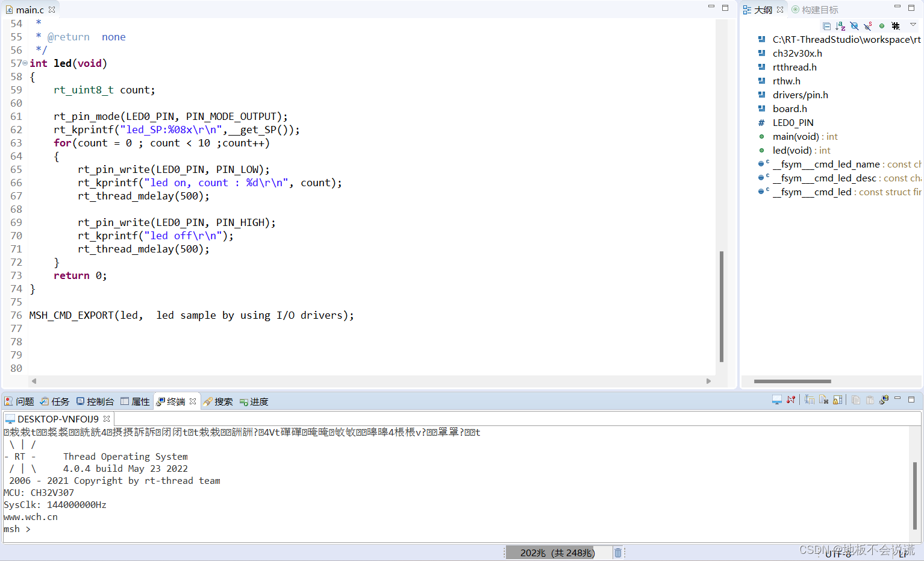Toggle the green dot filter in outline toolbar
The width and height of the screenshot is (924, 561).
pyautogui.click(x=882, y=26)
